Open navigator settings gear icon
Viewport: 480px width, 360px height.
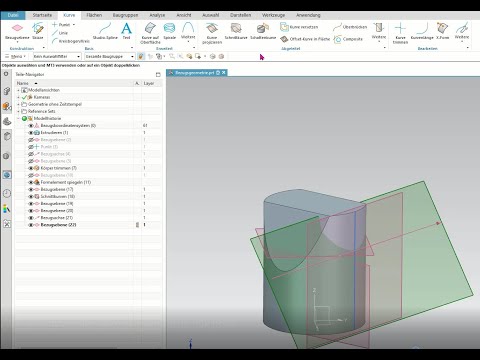[x=6, y=74]
